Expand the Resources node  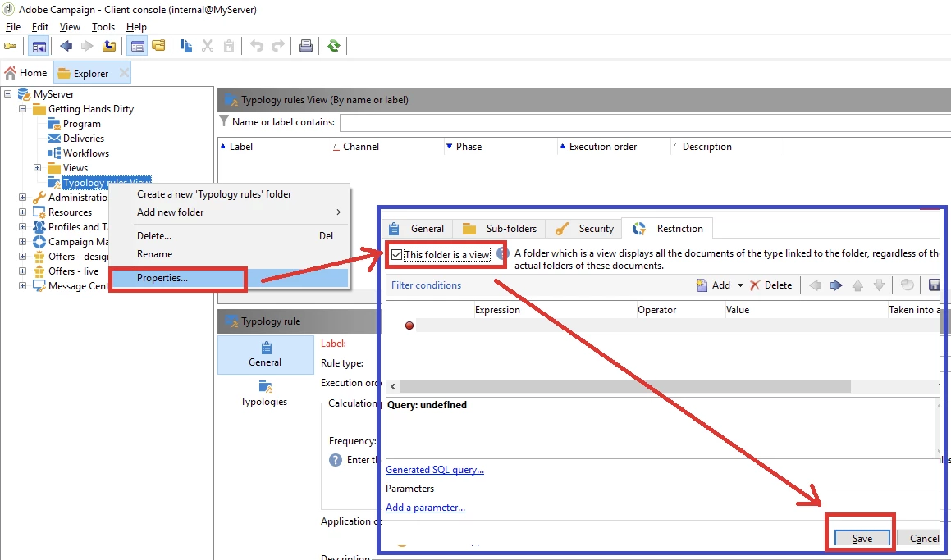[22, 212]
